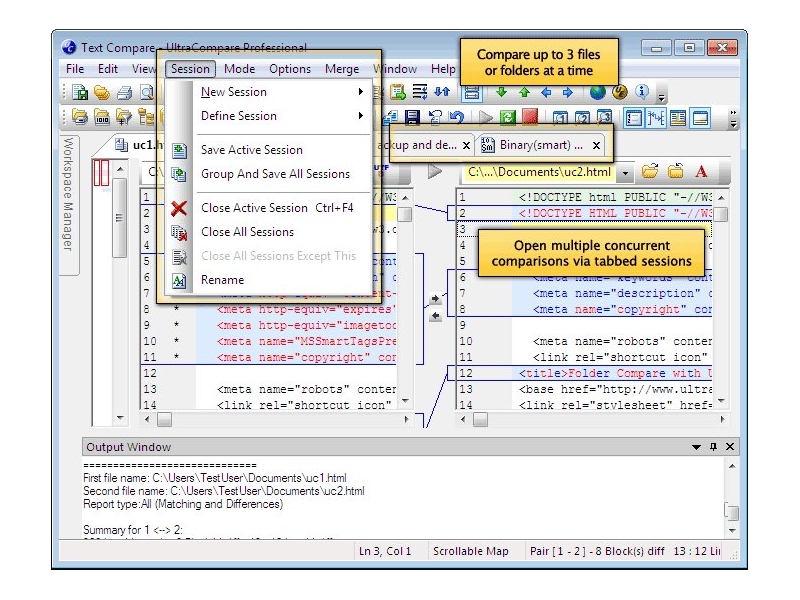Click the gold UltraCompare logo icon
This screenshot has width=800, height=600.
pos(620,92)
